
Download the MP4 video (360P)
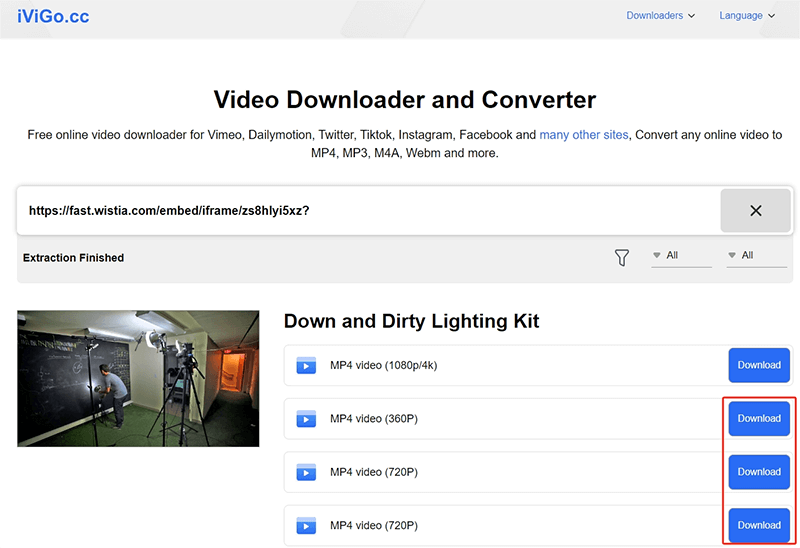(759, 418)
